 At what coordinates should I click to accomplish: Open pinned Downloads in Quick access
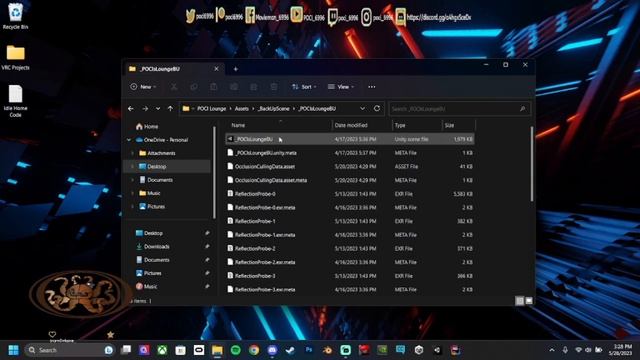[x=153, y=247]
